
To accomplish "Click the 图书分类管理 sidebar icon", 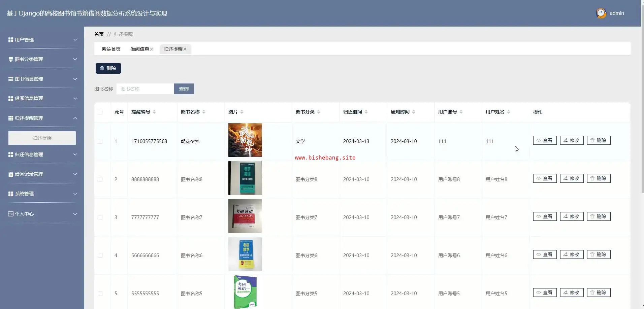I will pos(11,59).
